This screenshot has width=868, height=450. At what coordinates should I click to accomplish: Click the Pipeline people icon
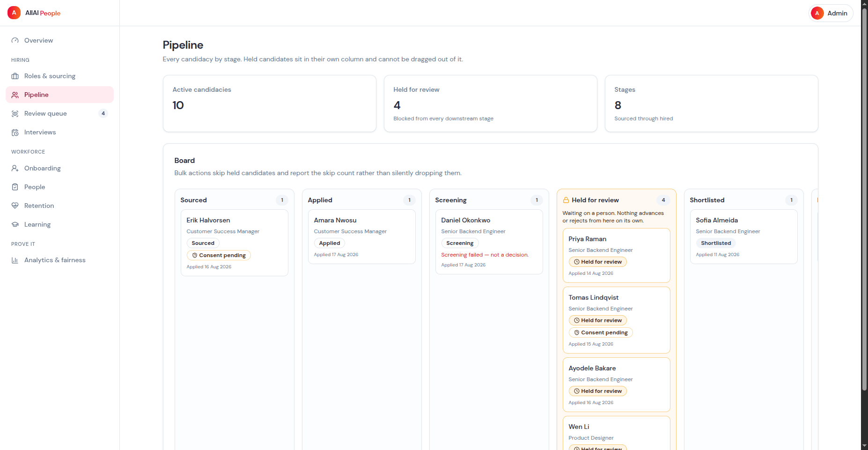pyautogui.click(x=15, y=95)
